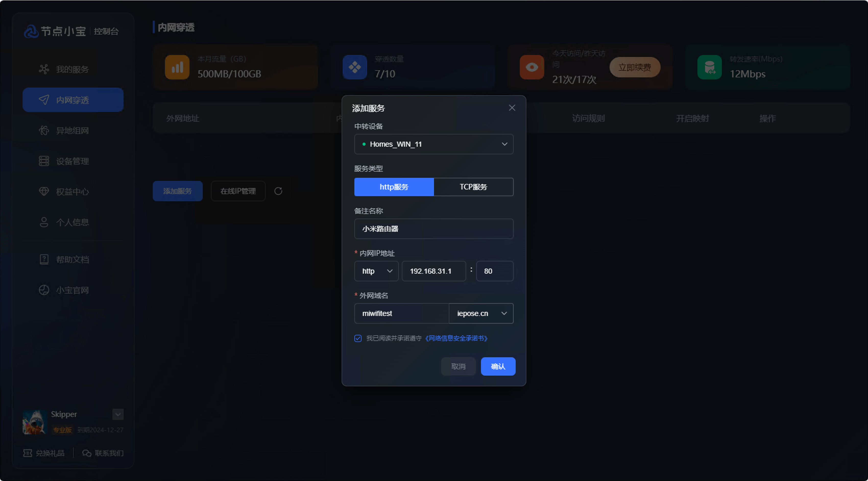Select the http服务 type tab

click(x=394, y=187)
